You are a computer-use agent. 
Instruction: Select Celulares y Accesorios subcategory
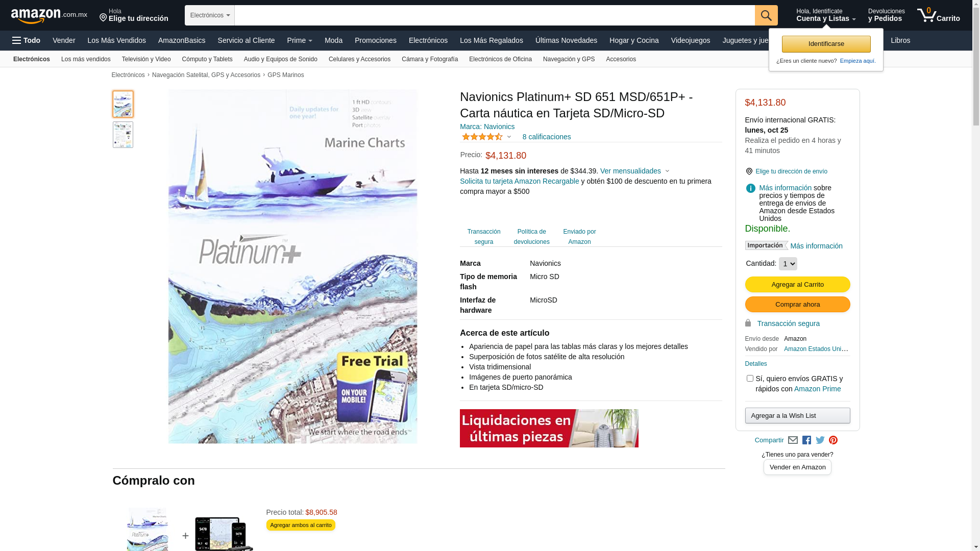tap(359, 59)
